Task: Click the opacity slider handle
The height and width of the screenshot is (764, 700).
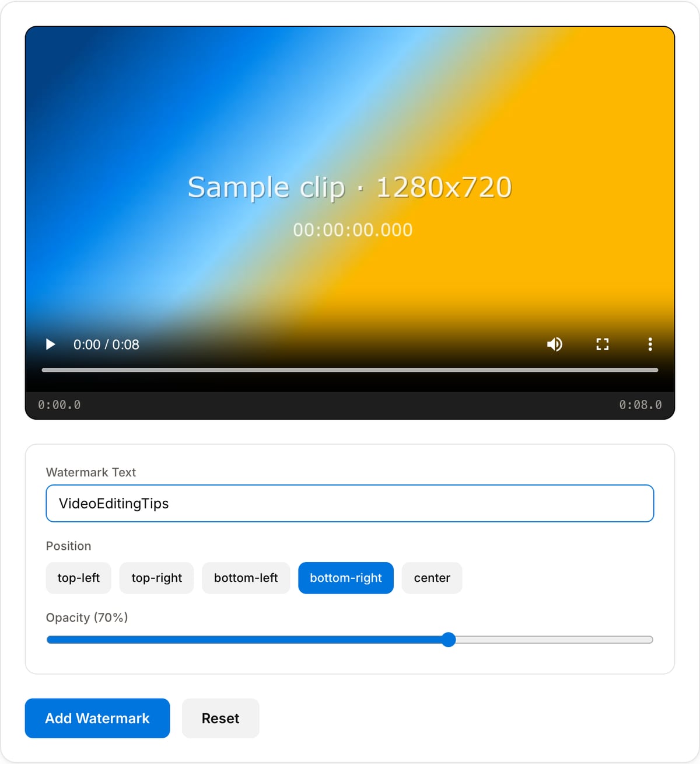Action: coord(449,640)
